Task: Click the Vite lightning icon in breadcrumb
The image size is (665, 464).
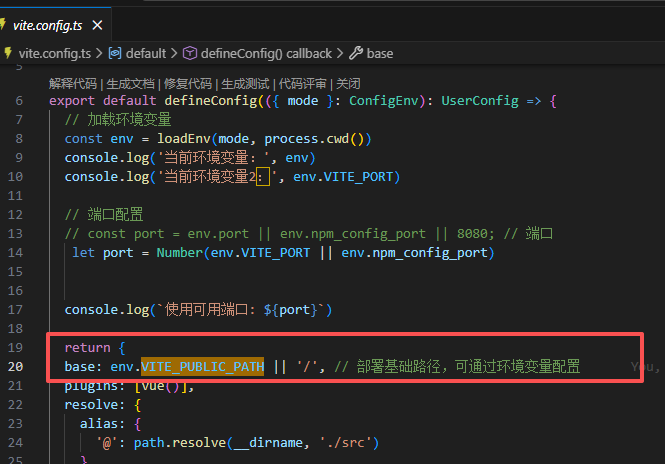Action: click(x=8, y=53)
